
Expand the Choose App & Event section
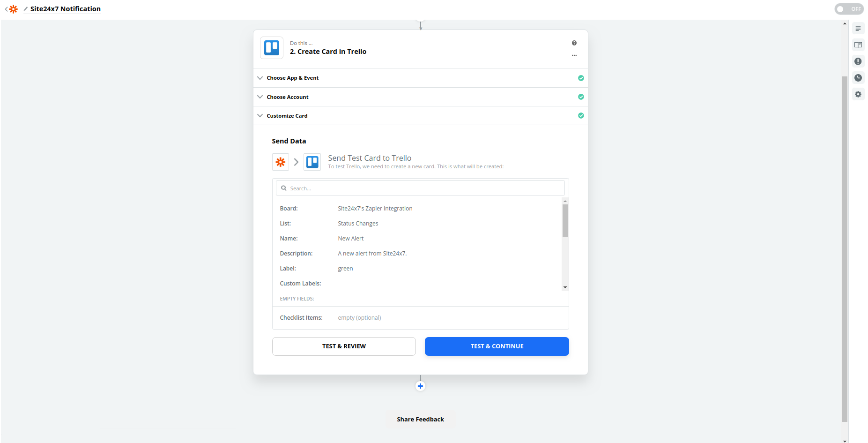pyautogui.click(x=292, y=78)
